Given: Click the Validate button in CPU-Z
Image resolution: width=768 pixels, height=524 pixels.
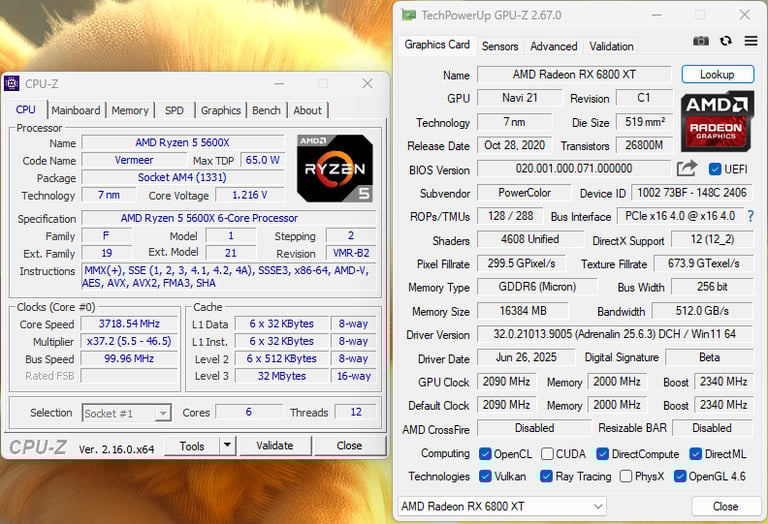Looking at the screenshot, I should 275,446.
